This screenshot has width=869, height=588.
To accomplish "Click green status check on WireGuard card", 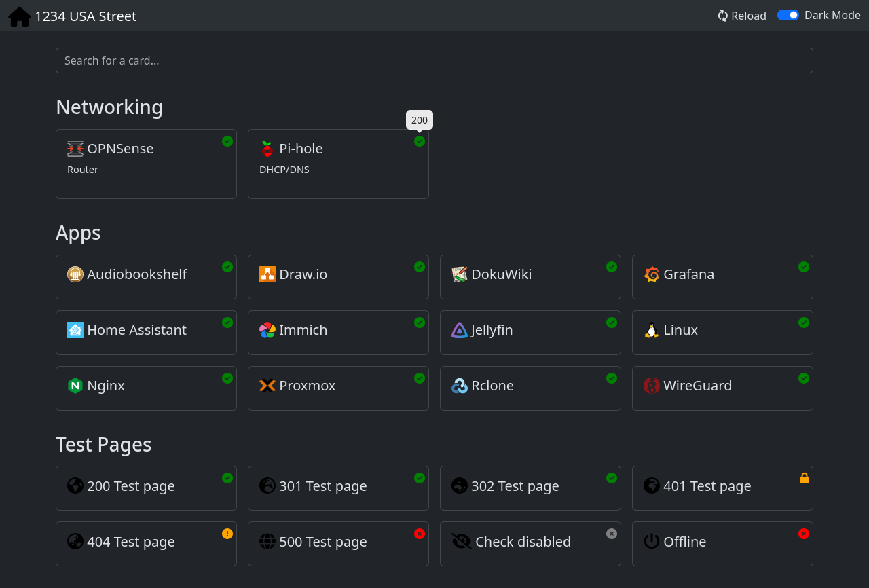I will pos(804,378).
